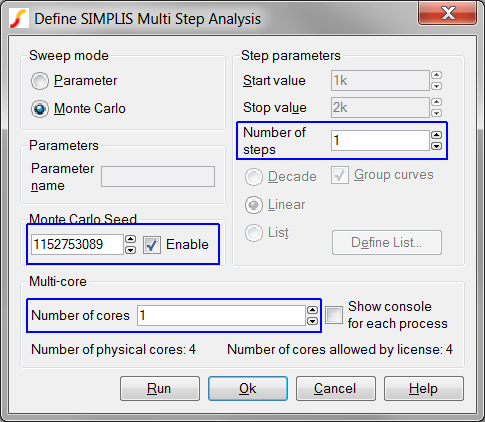
Task: Confirm the dialog with Ok
Action: [x=248, y=388]
